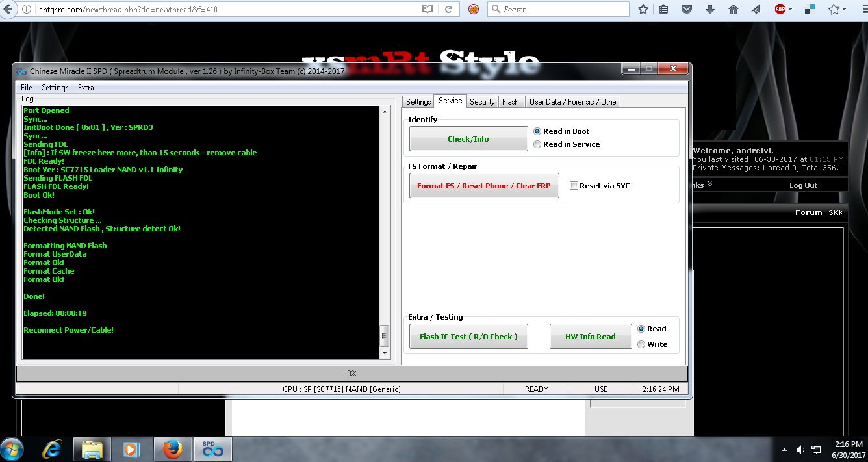Viewport: 868px width, 462px height.
Task: Reload the page in Firefox
Action: tap(448, 9)
